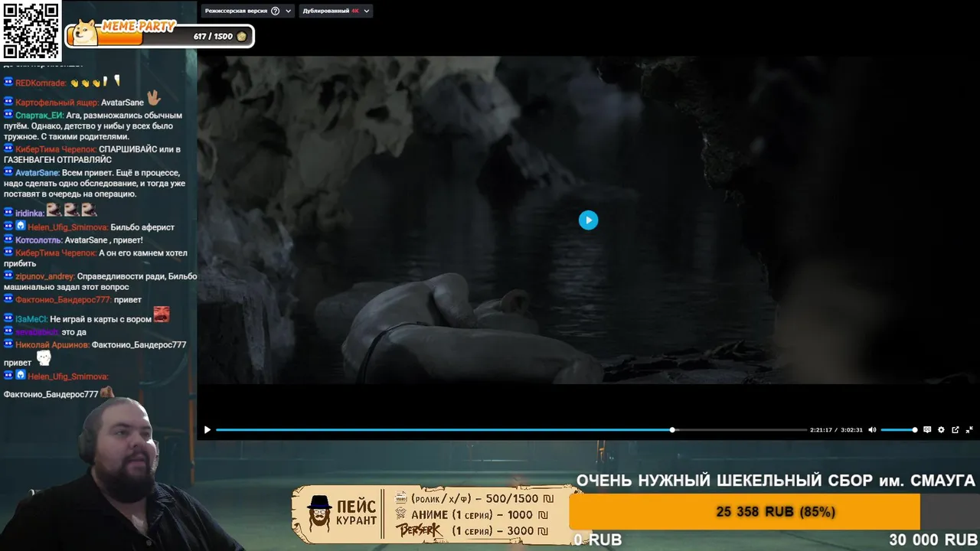This screenshot has width=980, height=551.
Task: Click КиберТима Черепок name before 'А он его камнем'
Action: pos(55,253)
